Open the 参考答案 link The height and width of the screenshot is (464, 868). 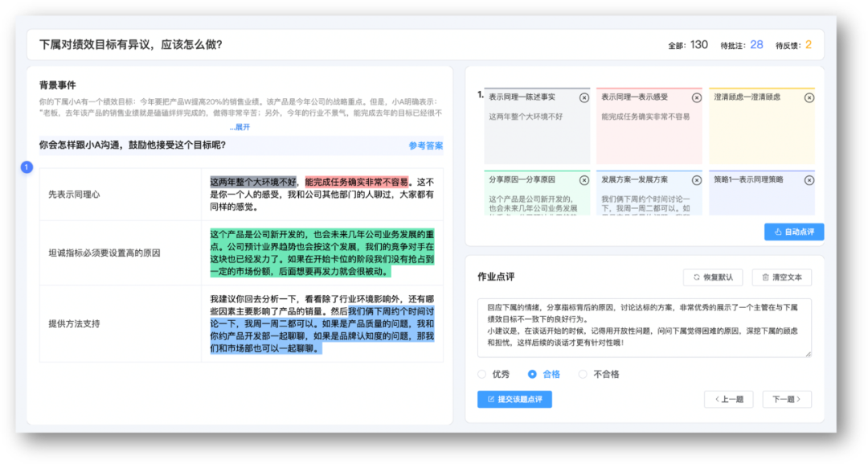[426, 146]
